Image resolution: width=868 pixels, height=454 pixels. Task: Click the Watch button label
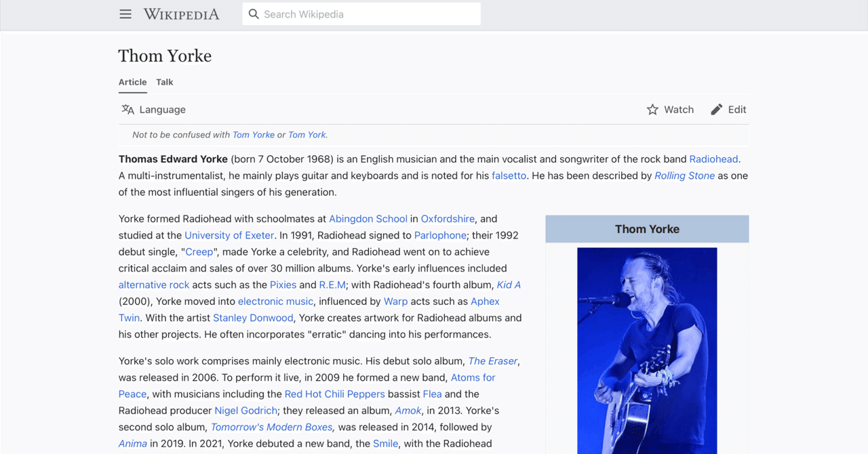pyautogui.click(x=679, y=109)
